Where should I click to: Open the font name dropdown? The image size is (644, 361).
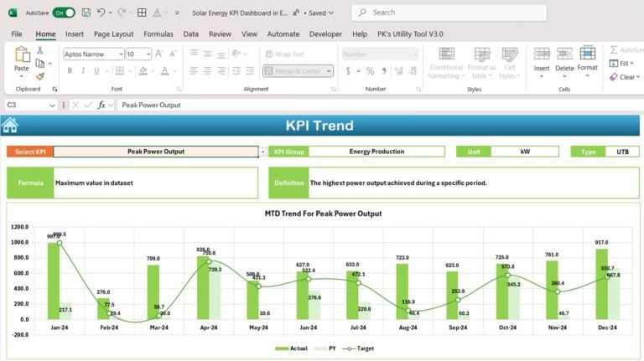(121, 54)
